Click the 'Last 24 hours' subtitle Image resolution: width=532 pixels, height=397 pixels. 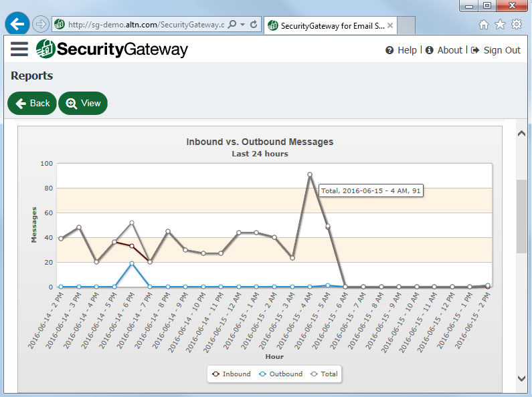(x=260, y=154)
